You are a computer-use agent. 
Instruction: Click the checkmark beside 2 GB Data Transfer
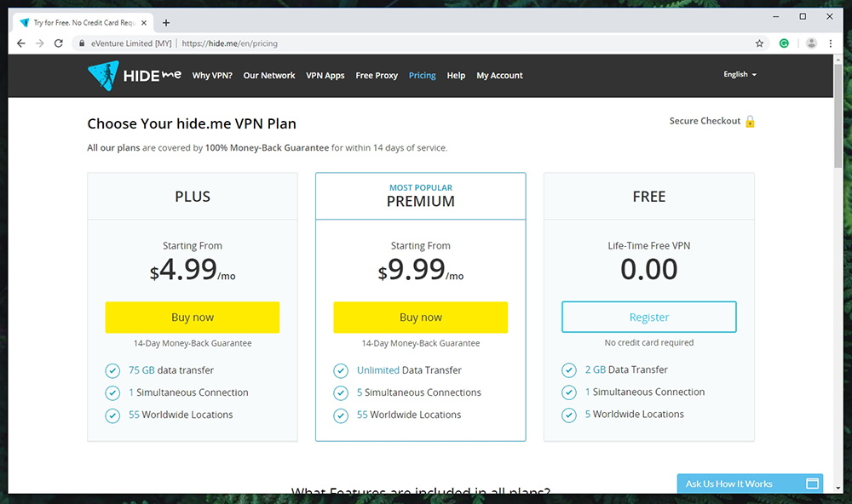569,370
